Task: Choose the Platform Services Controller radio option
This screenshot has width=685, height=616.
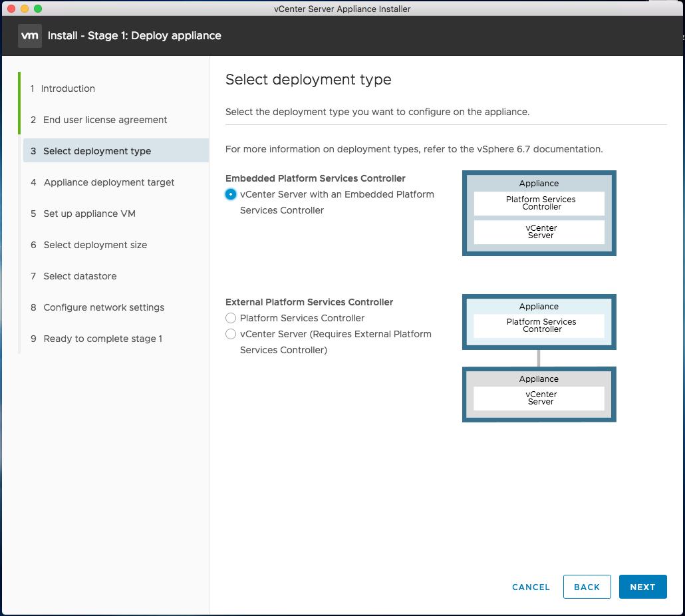Action: [x=231, y=318]
